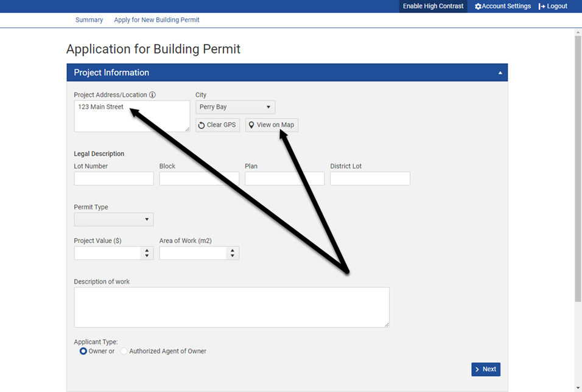
Task: Collapse the Project Information section
Action: click(x=500, y=72)
